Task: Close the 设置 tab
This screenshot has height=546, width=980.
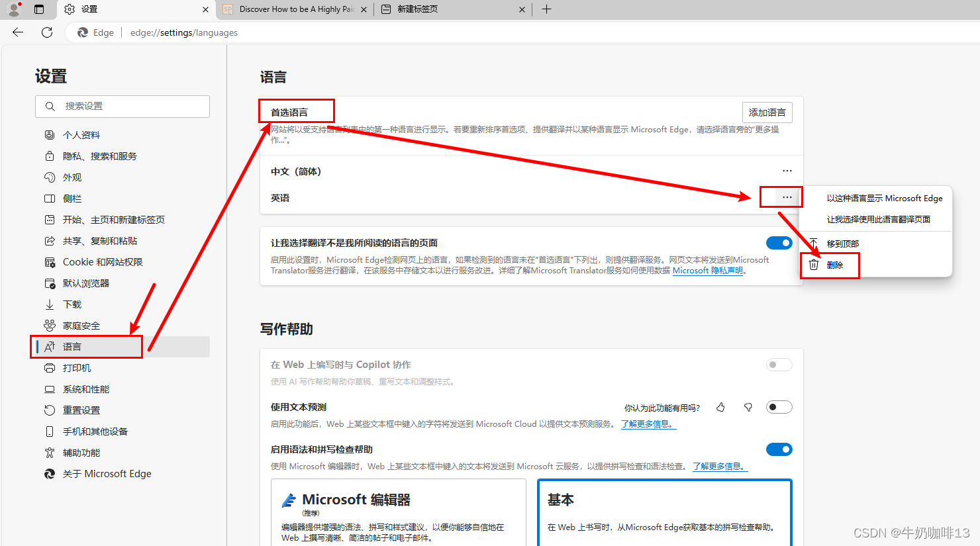Action: [x=205, y=9]
